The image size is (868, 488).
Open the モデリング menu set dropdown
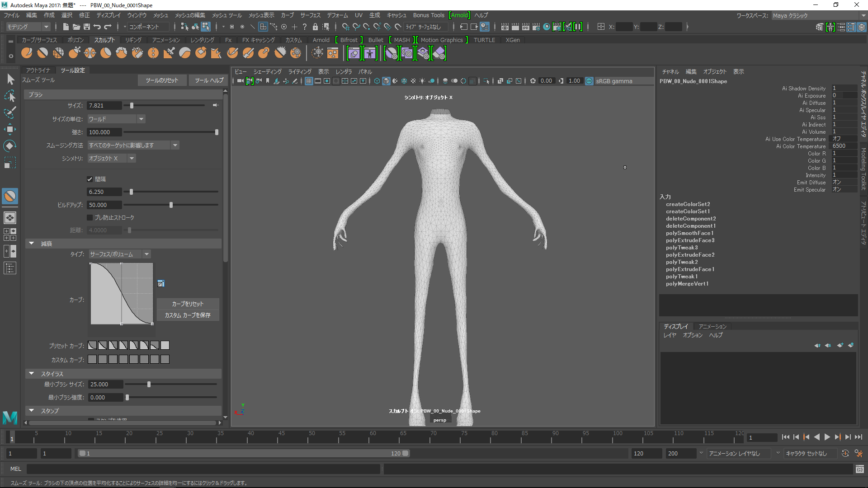point(27,27)
